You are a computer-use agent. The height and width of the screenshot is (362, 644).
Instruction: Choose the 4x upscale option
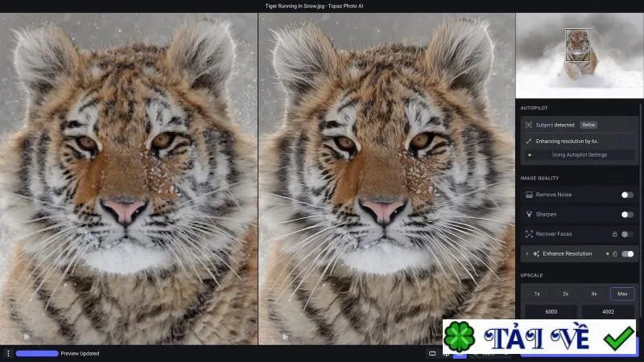[594, 294]
